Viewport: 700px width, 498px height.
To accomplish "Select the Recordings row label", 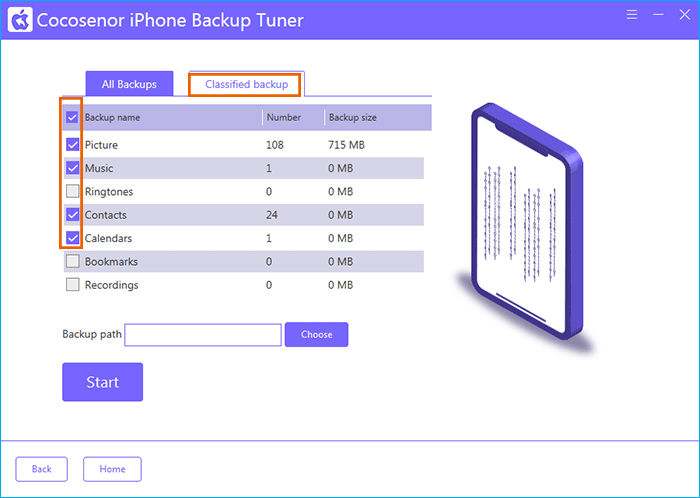I will coord(112,285).
